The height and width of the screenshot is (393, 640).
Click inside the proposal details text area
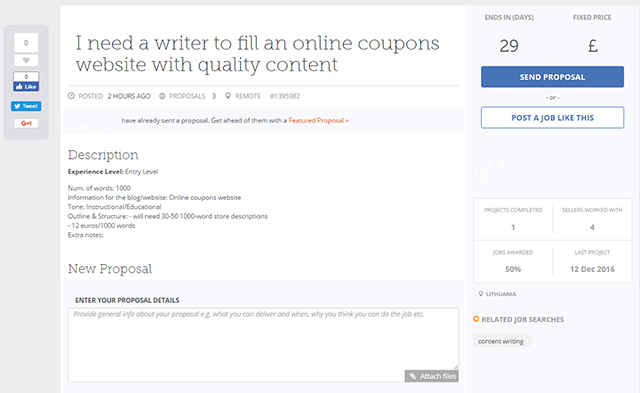pyautogui.click(x=263, y=340)
